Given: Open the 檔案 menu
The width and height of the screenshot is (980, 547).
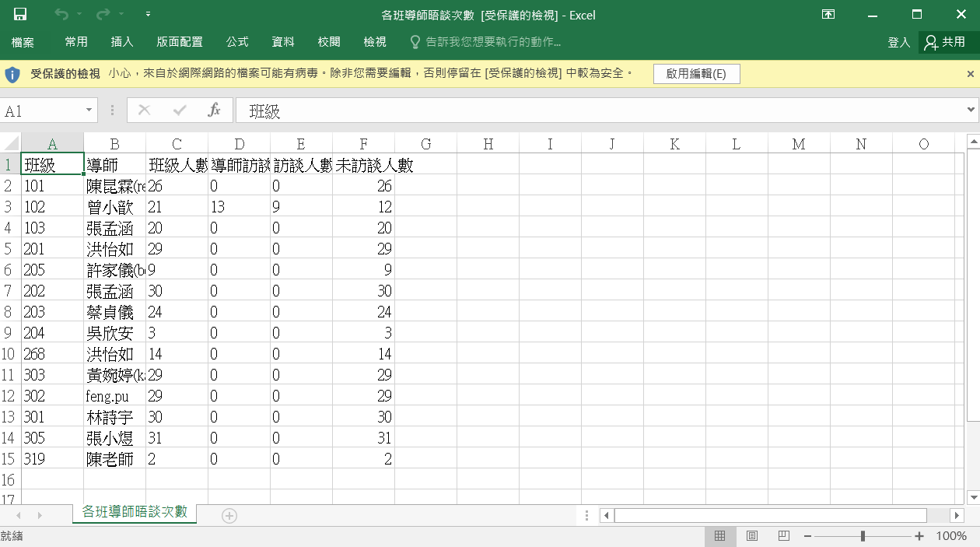Looking at the screenshot, I should tap(23, 42).
